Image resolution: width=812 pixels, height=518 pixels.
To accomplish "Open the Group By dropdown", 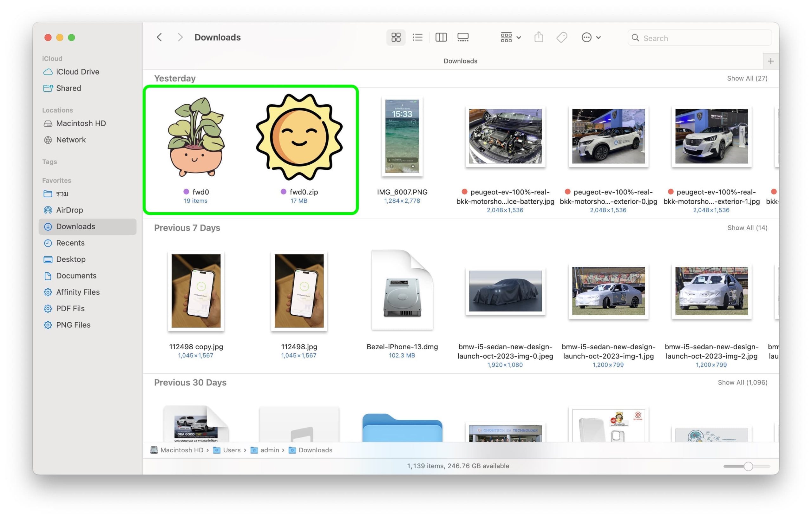I will point(511,37).
